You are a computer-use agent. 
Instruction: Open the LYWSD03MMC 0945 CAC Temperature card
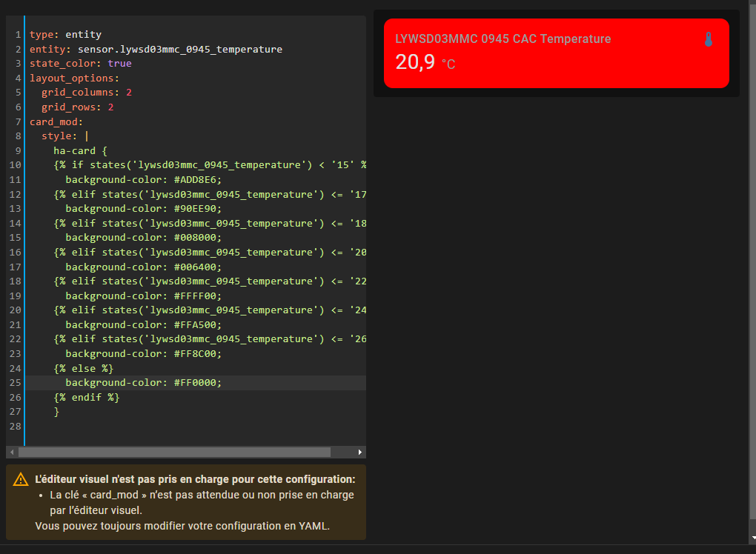tap(556, 53)
